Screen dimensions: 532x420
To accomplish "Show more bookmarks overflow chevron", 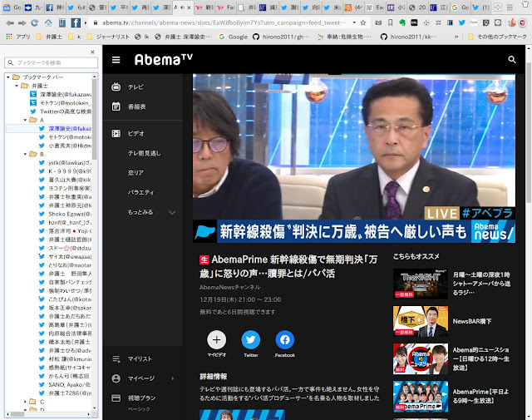I will (456, 37).
